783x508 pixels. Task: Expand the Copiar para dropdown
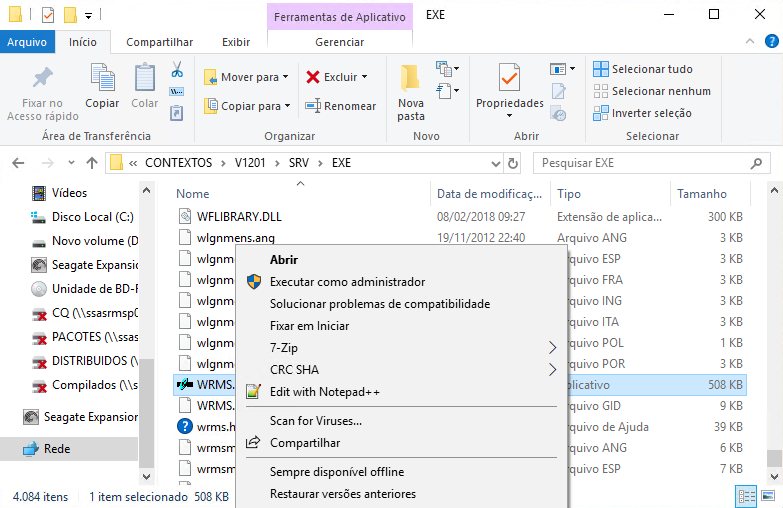coord(246,106)
